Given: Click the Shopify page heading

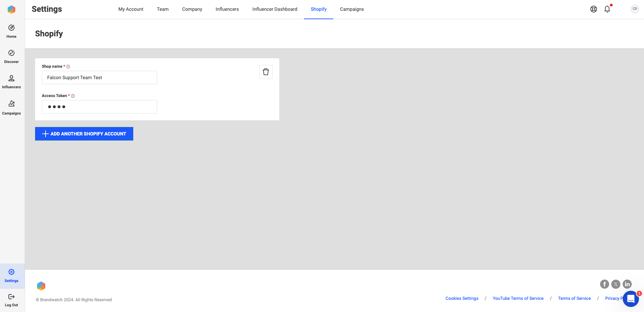Looking at the screenshot, I should 49,34.
